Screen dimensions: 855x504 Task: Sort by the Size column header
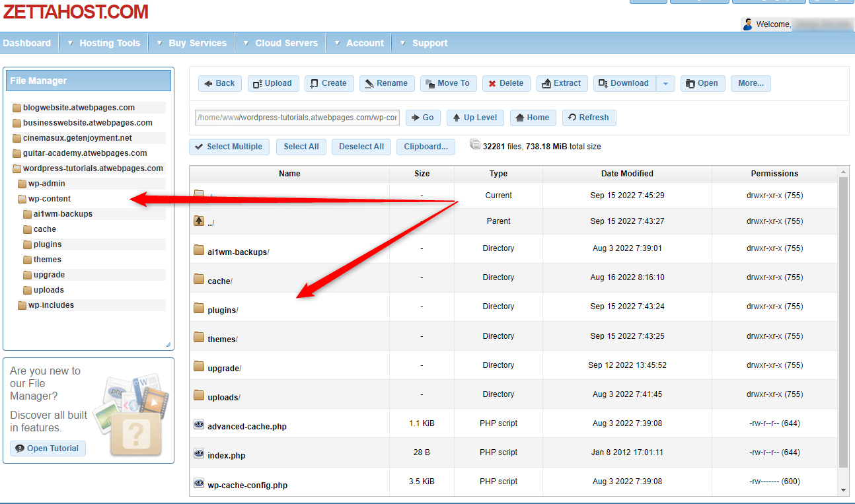click(x=422, y=174)
